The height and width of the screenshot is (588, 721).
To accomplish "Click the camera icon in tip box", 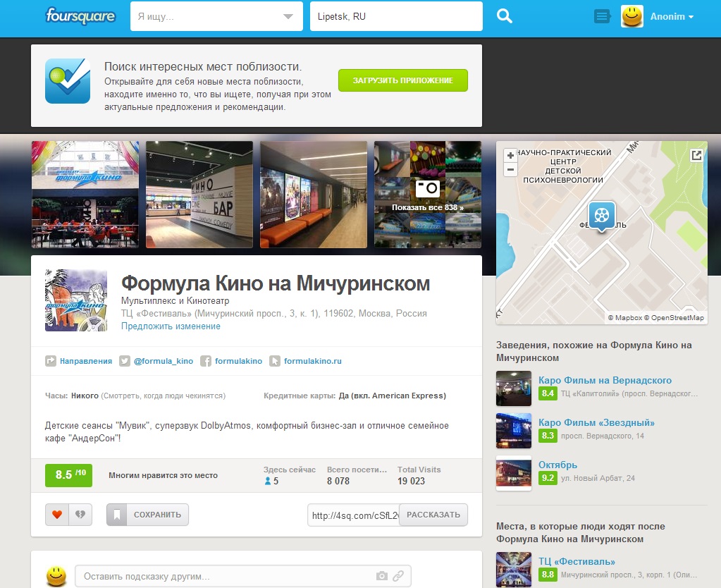I will click(x=382, y=576).
